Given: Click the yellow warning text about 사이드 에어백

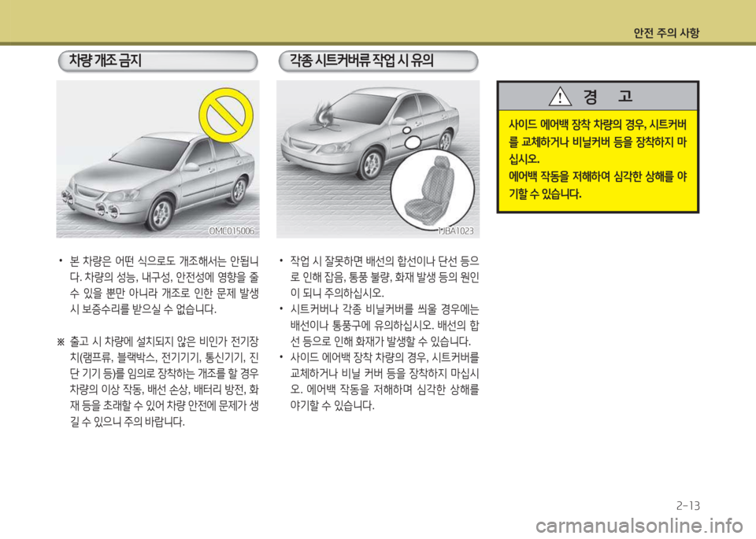Looking at the screenshot, I should pos(598,160).
